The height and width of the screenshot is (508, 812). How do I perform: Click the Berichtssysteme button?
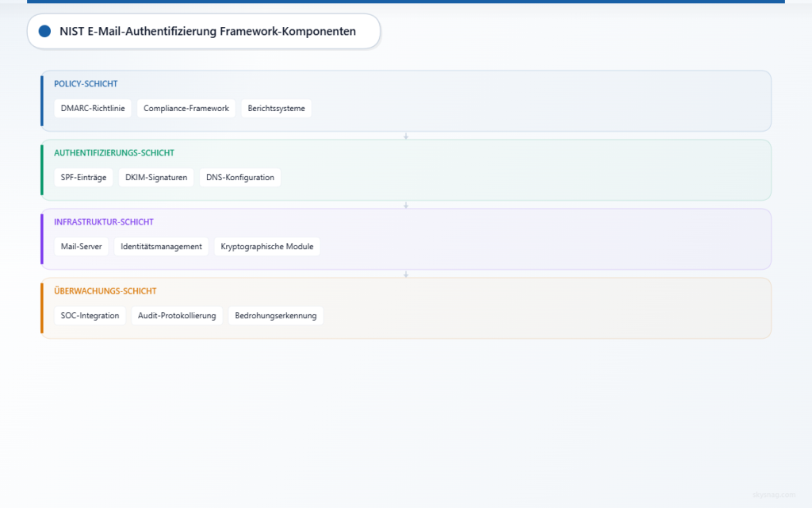point(276,108)
